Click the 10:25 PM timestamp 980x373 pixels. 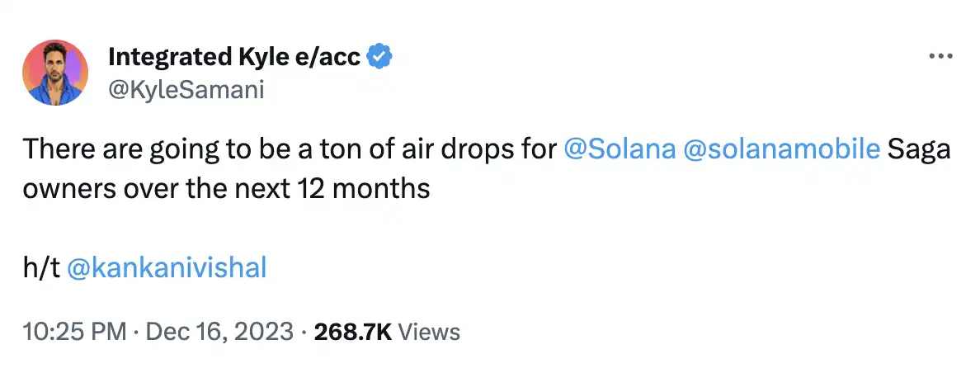75,332
